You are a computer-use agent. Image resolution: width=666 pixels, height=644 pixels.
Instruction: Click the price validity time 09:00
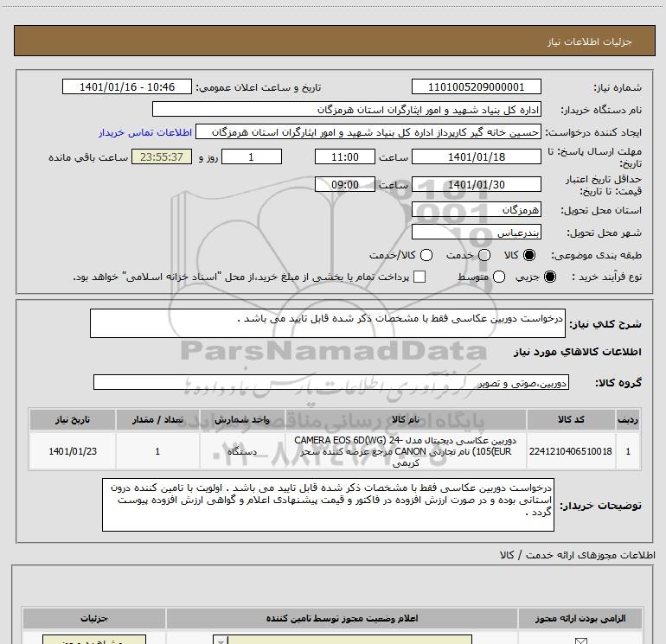coord(345,184)
